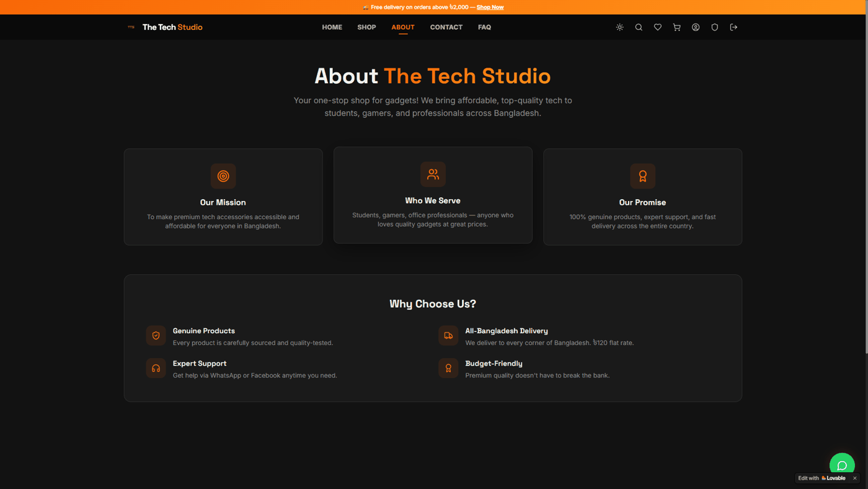Click the All-Bangladesh Delivery truck icon

coord(448,336)
